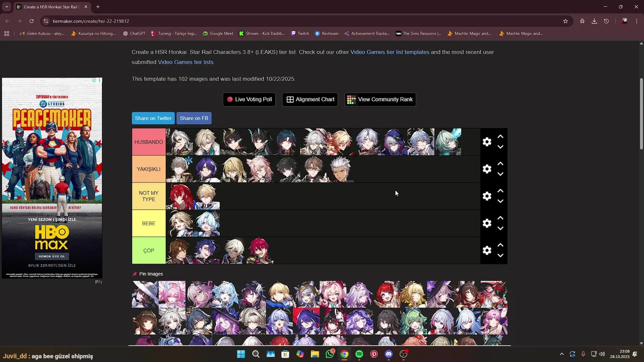Screen dimensions: 644x362
Task: Open Chrome downloads
Action: [x=594, y=21]
